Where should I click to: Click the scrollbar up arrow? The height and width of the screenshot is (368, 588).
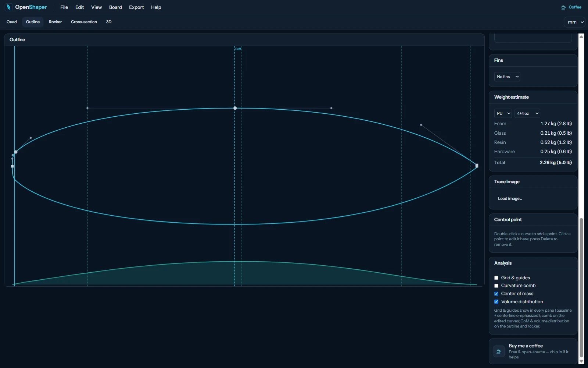click(x=581, y=36)
